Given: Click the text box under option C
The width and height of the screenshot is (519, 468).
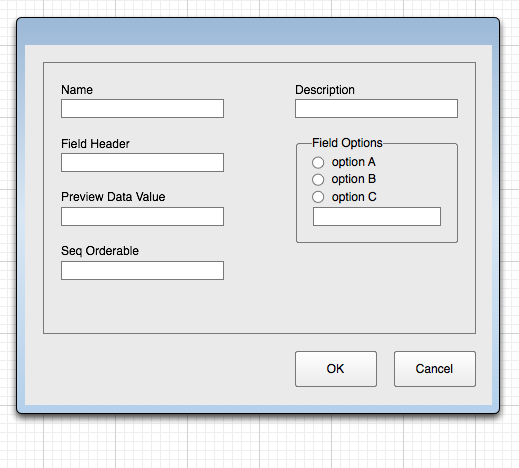Looking at the screenshot, I should tap(377, 216).
